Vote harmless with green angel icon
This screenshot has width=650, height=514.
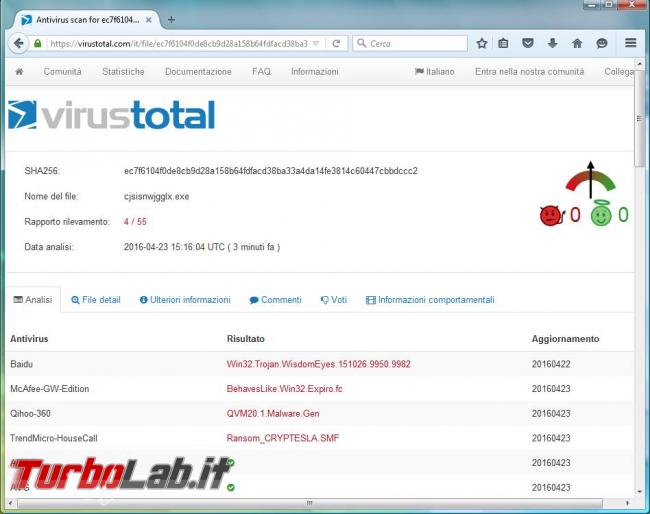click(x=601, y=215)
